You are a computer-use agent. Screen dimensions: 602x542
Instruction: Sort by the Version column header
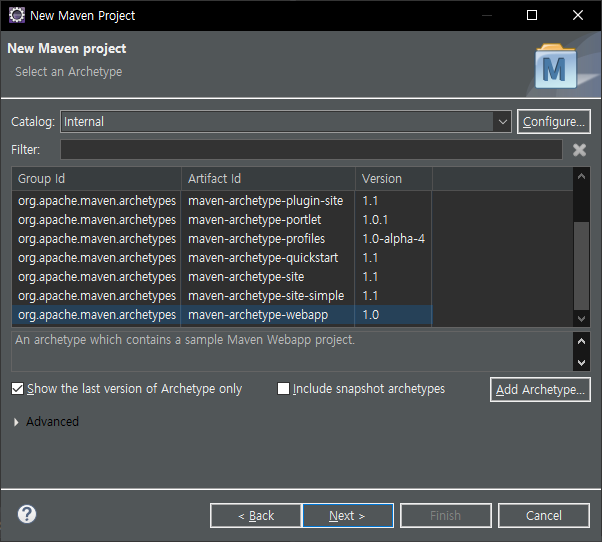394,179
